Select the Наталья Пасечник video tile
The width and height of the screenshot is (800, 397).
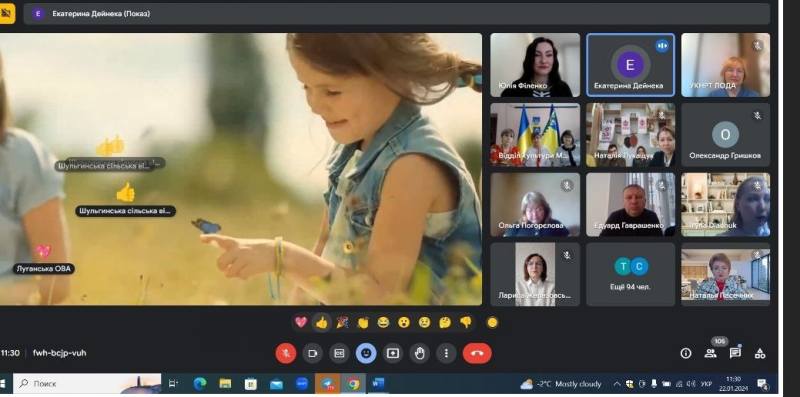click(726, 275)
